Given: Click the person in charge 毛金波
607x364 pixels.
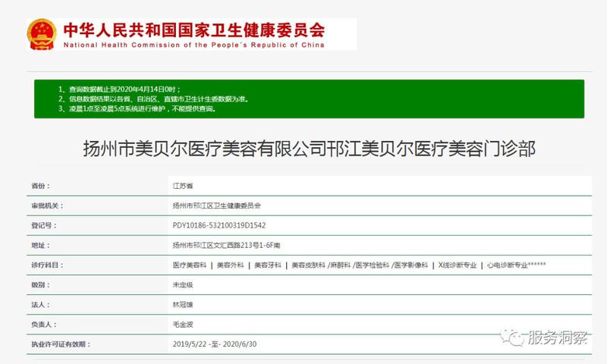Looking at the screenshot, I should (184, 325).
